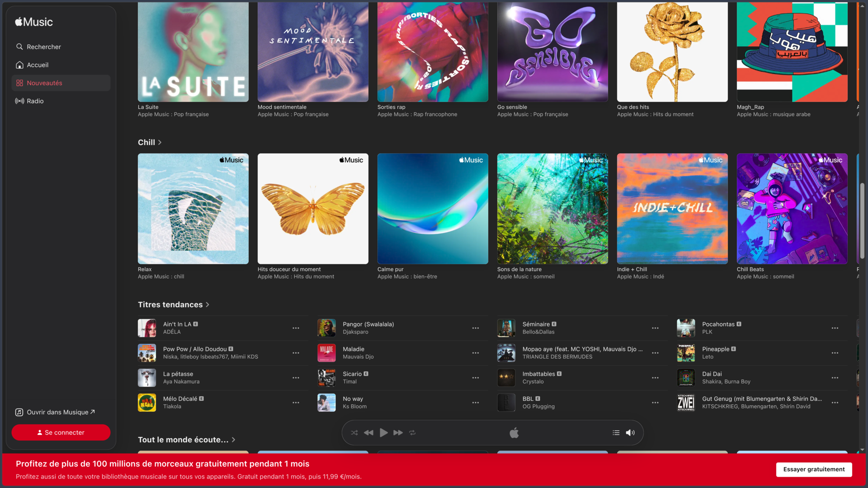
Task: Open La Suite playlist cover
Action: pyautogui.click(x=193, y=52)
